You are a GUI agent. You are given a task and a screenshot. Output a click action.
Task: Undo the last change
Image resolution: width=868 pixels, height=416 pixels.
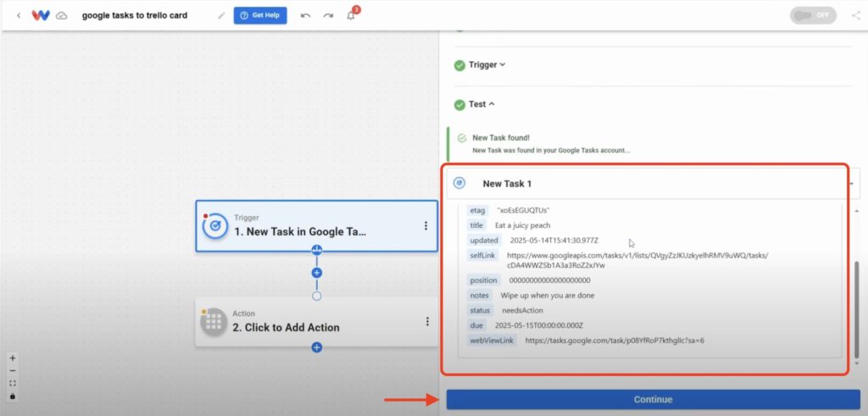305,15
